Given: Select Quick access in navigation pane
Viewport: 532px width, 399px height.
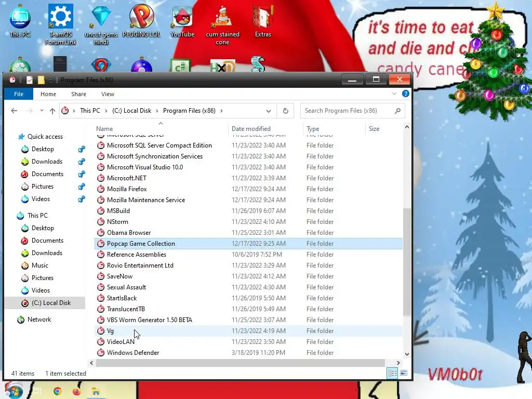Looking at the screenshot, I should point(45,137).
